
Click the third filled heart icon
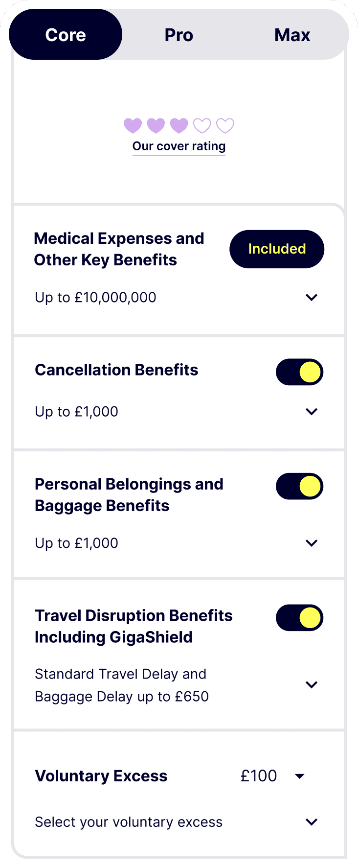click(x=179, y=125)
